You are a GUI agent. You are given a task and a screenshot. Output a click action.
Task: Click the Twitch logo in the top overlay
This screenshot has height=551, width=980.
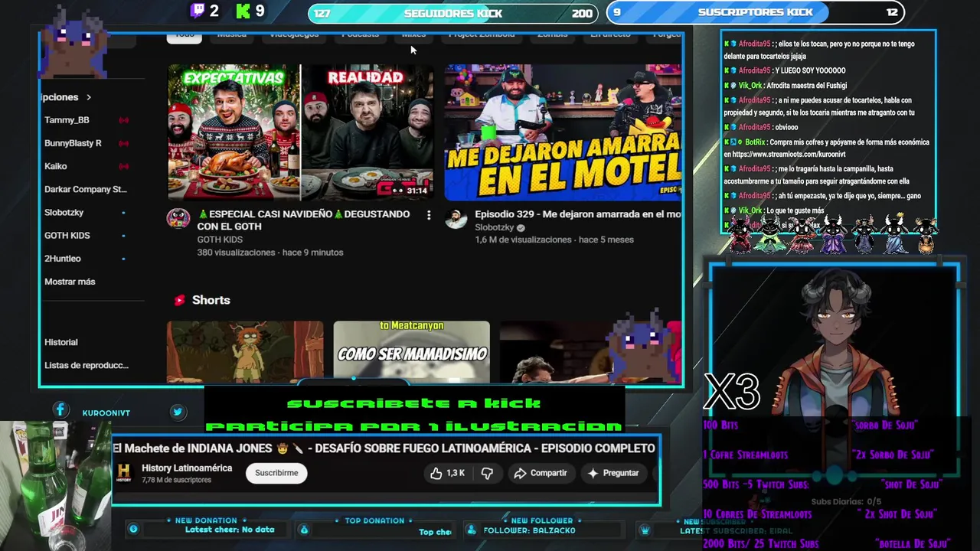click(198, 11)
